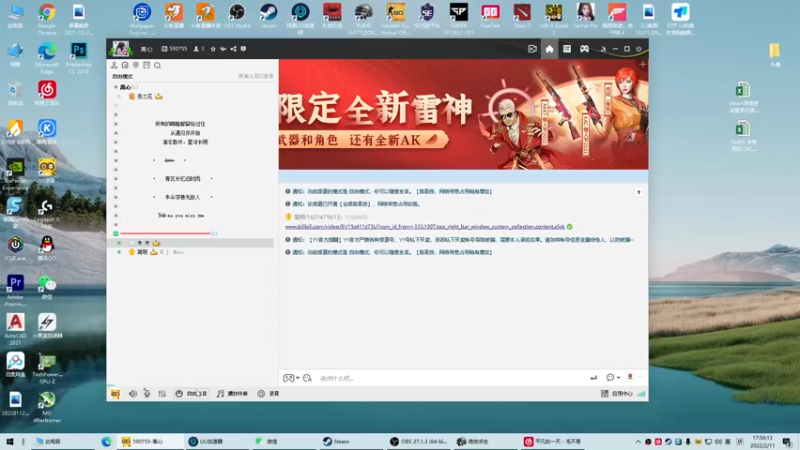Click the person icon above the channel tree

point(114,65)
